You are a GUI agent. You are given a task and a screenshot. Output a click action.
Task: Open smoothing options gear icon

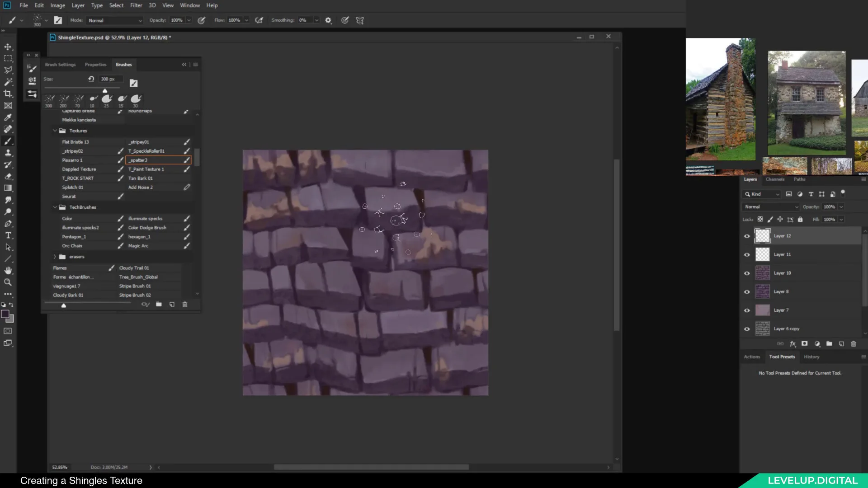[x=328, y=20]
